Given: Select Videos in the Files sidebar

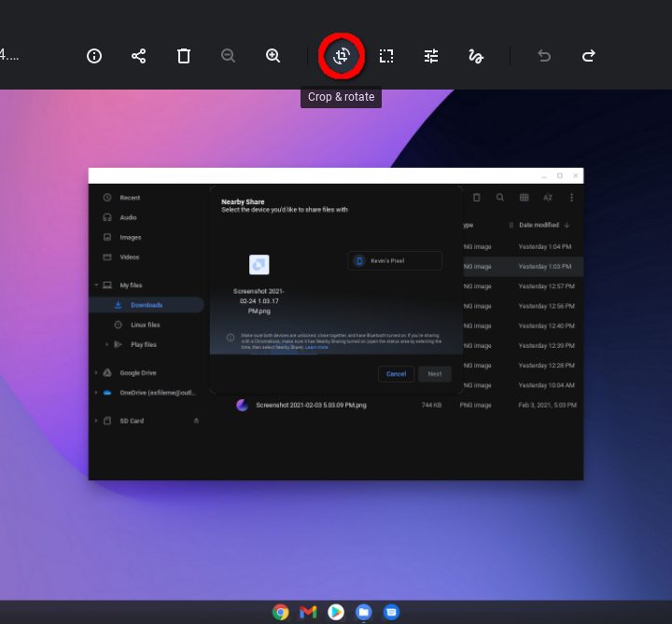Looking at the screenshot, I should click(130, 257).
